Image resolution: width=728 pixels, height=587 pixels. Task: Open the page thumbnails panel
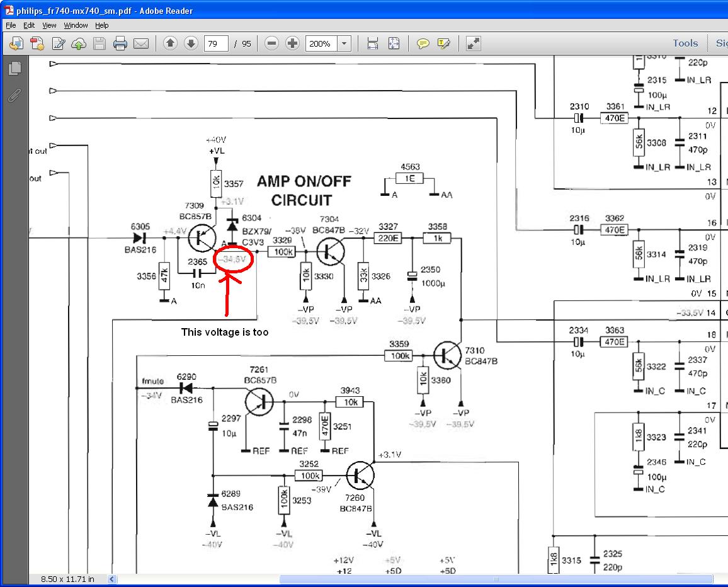tap(15, 68)
